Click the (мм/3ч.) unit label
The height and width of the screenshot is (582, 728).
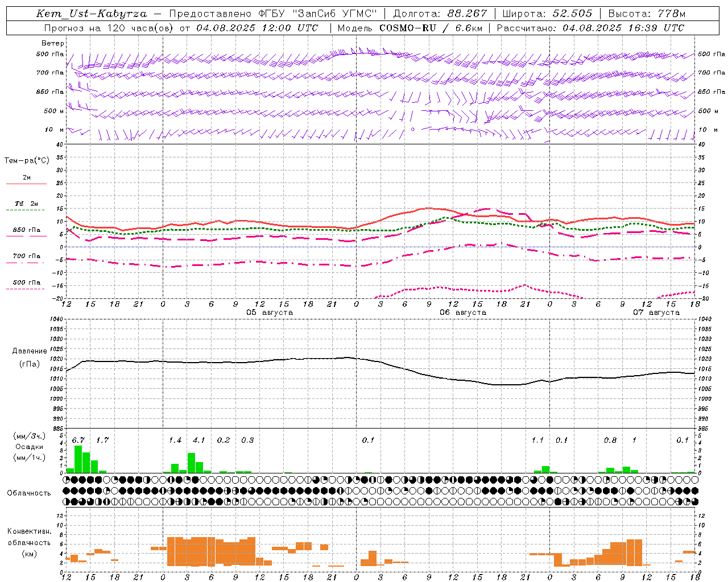click(29, 436)
